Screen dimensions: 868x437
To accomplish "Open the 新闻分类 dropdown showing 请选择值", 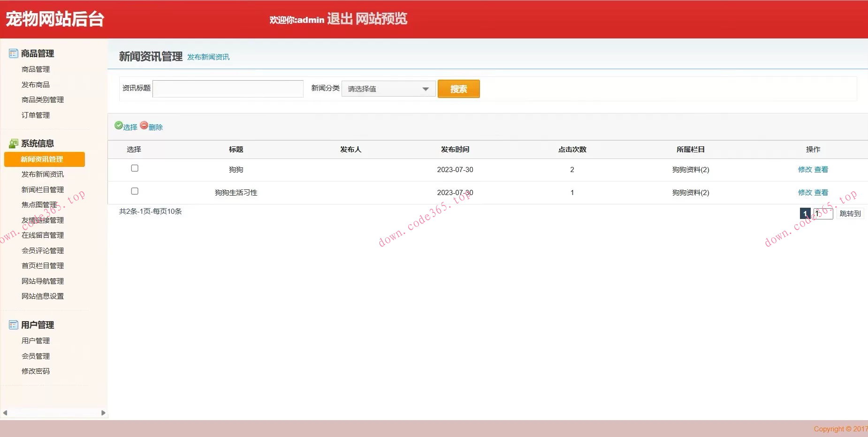I will click(x=388, y=89).
